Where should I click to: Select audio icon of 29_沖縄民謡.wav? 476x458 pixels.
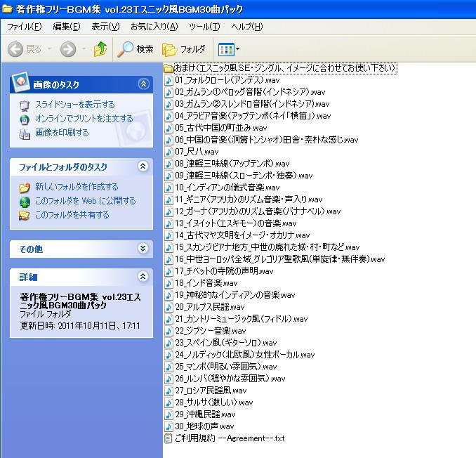click(168, 414)
